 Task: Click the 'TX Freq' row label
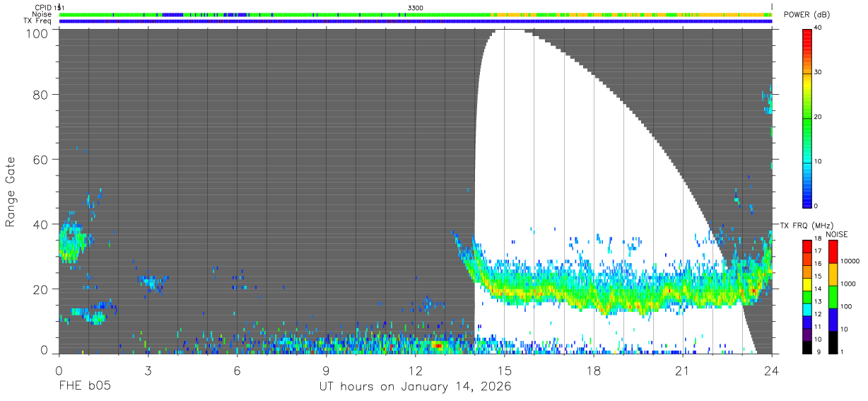[37, 21]
